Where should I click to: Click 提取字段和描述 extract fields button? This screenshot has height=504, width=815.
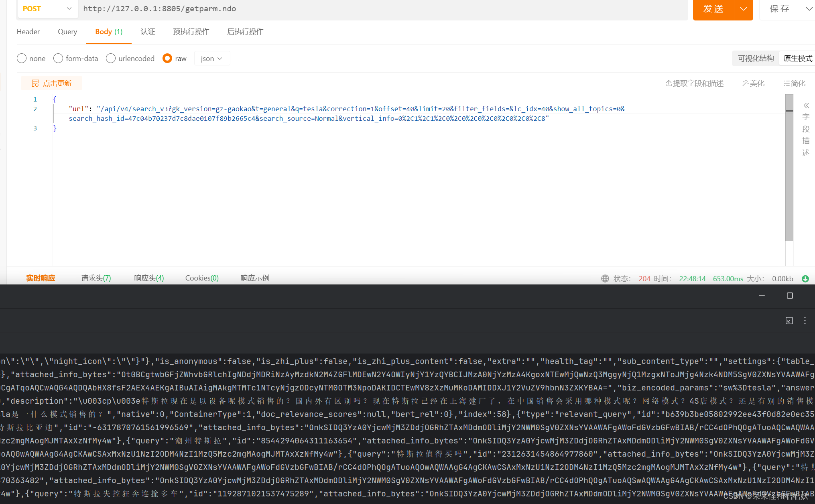694,83
